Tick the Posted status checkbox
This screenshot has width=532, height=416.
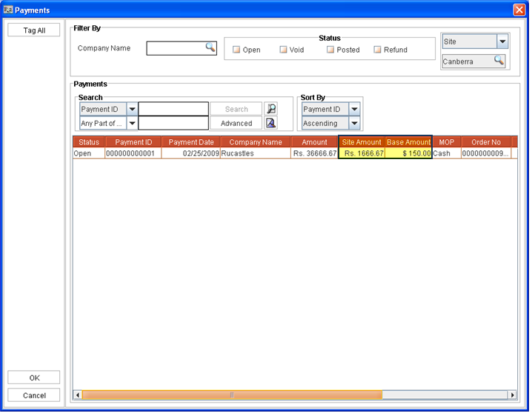(330, 50)
